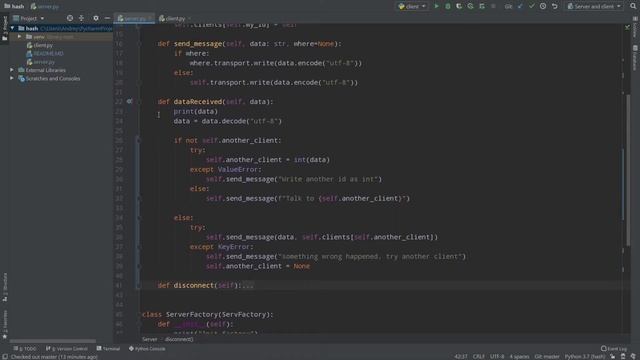Click the CRLF line separator indicator
640x360 pixels.
pos(478,357)
